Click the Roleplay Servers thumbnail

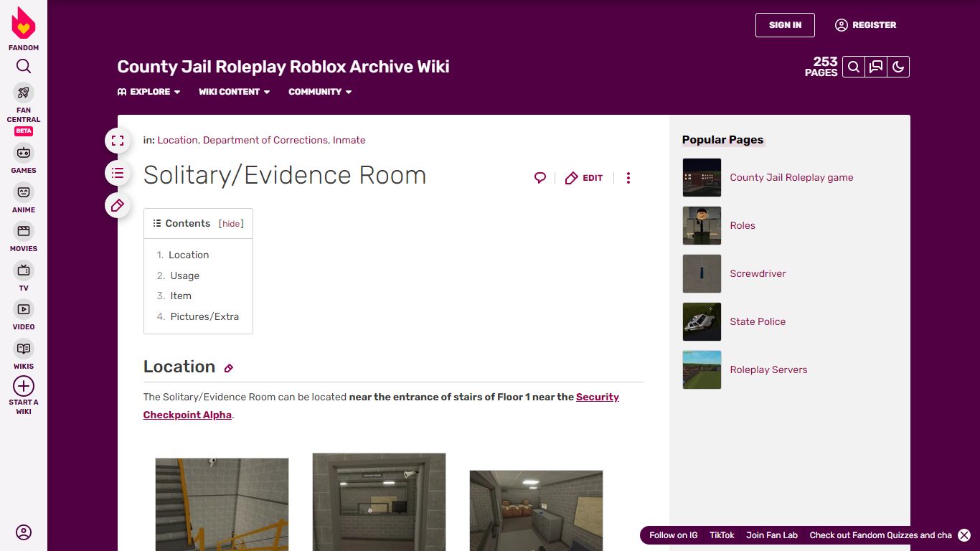(702, 369)
